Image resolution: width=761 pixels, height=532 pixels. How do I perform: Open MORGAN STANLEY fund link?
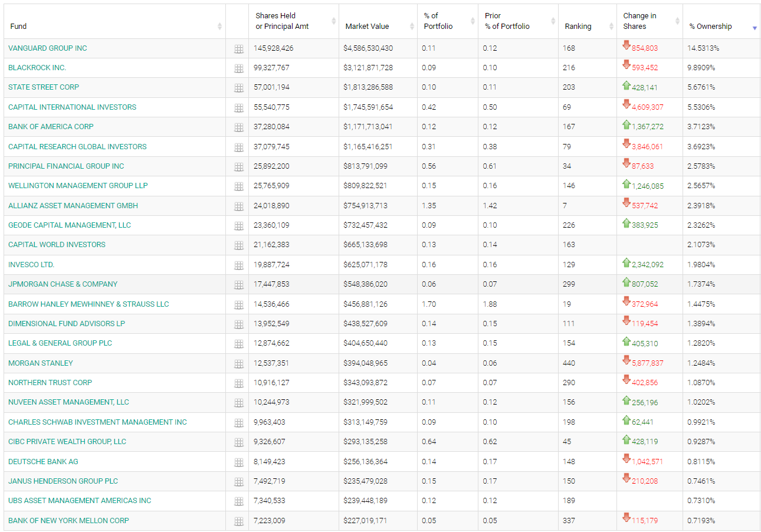(x=41, y=363)
